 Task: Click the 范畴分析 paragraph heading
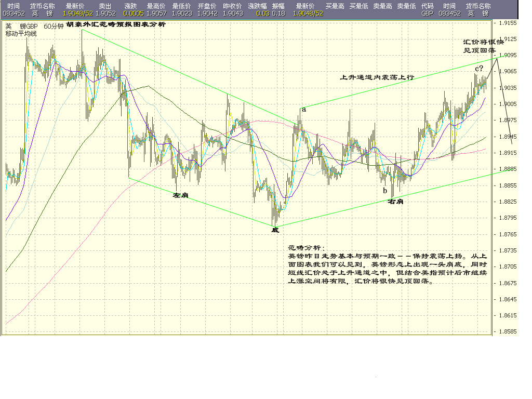point(307,248)
